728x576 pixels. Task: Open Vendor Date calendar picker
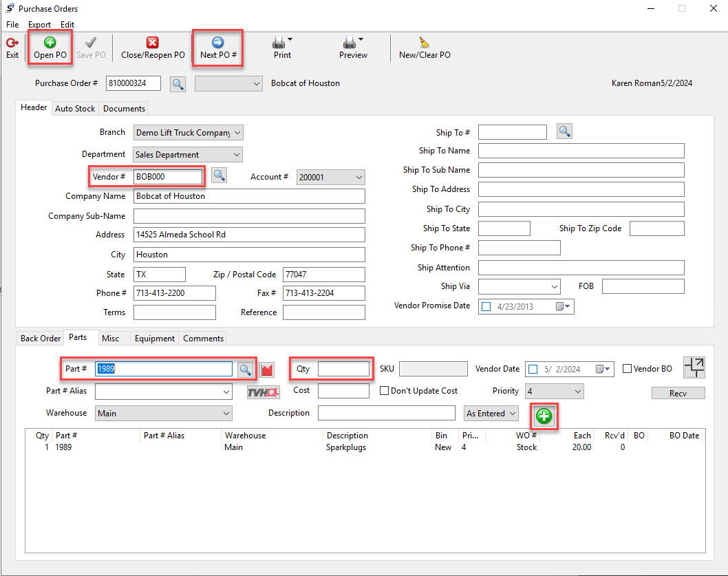[603, 370]
